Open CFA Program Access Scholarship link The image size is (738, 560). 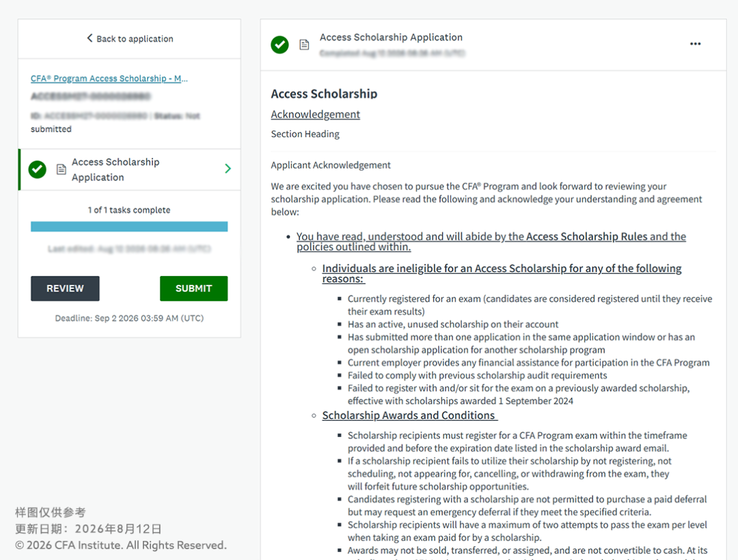tap(109, 79)
